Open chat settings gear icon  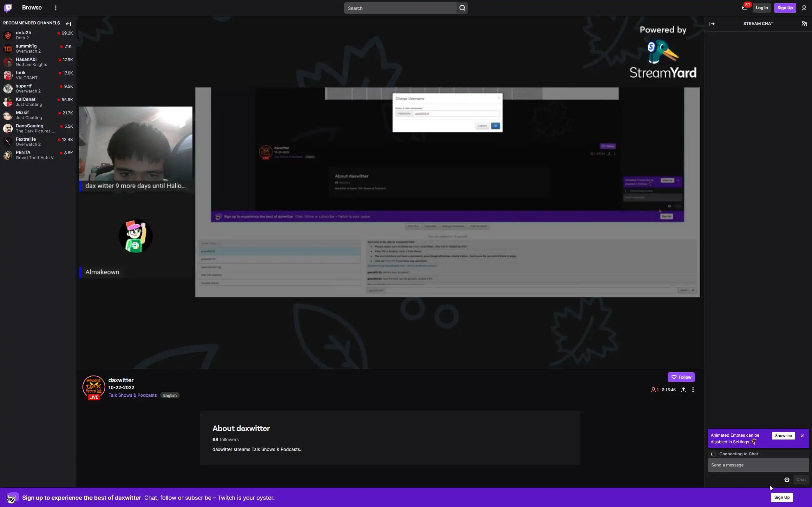pos(787,479)
